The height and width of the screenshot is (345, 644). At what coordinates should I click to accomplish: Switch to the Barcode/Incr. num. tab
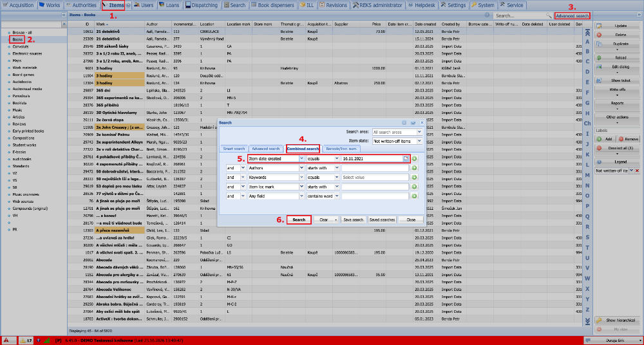(341, 148)
